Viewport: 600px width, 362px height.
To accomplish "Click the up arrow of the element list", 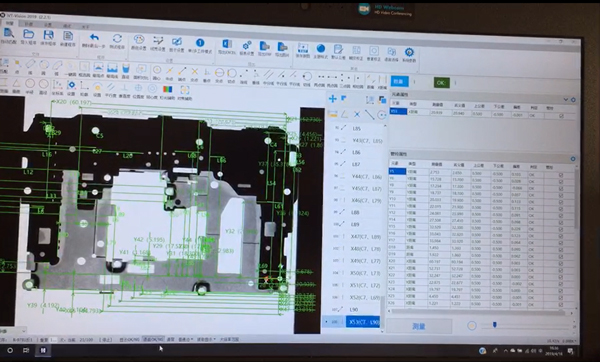I will [x=384, y=126].
